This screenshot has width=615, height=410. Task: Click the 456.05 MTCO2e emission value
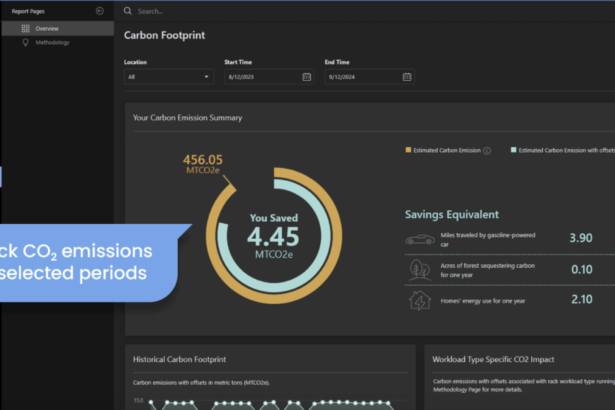pos(202,164)
